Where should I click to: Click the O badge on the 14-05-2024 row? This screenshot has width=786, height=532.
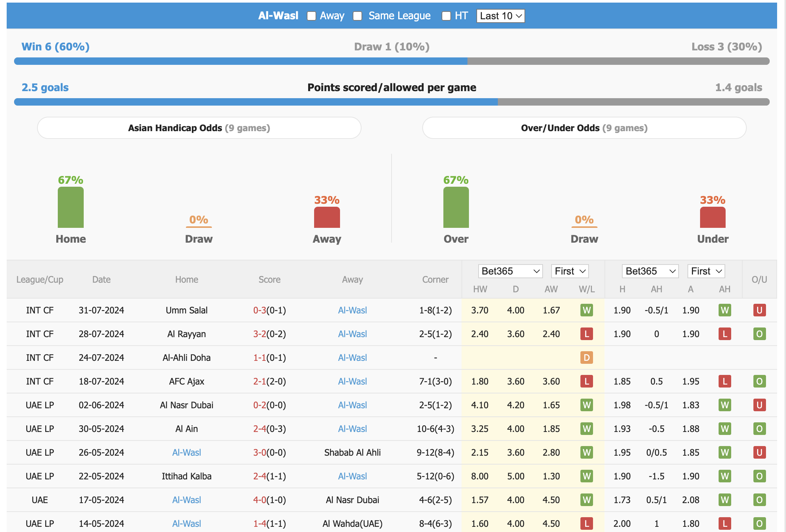click(759, 523)
